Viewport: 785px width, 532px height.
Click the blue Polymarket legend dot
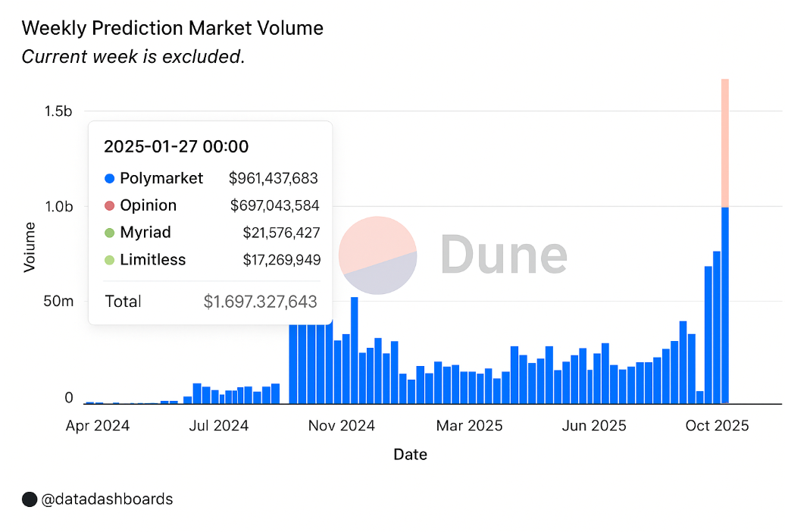click(x=109, y=179)
